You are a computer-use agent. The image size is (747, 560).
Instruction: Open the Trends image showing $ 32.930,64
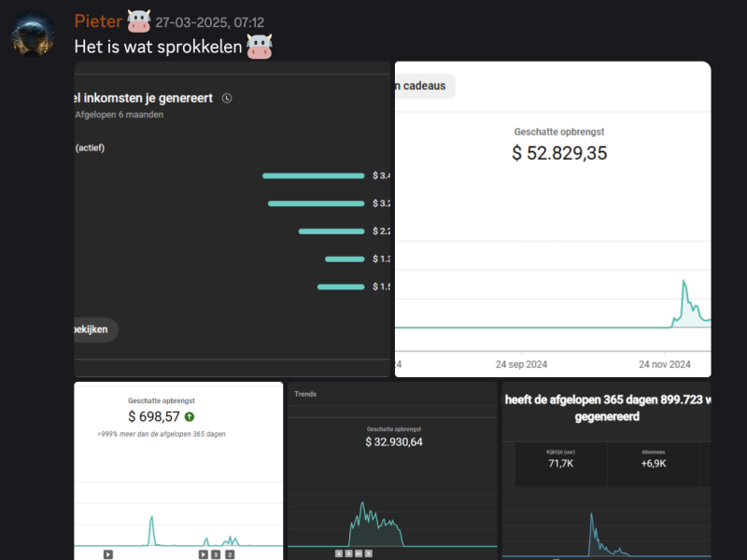coord(392,471)
